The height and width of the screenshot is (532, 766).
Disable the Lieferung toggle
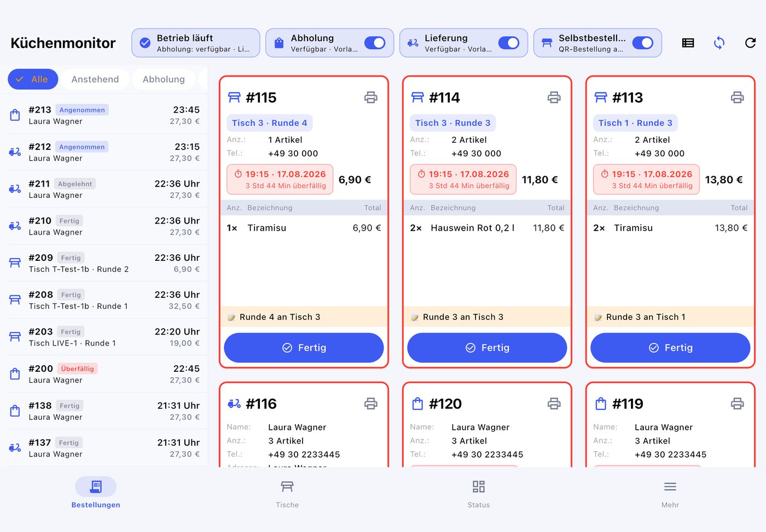coord(509,43)
